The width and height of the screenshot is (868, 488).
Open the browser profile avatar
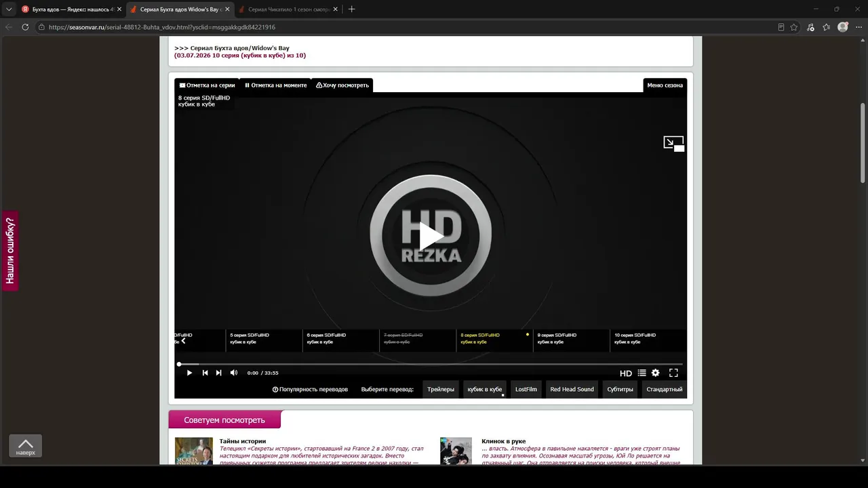tap(843, 27)
